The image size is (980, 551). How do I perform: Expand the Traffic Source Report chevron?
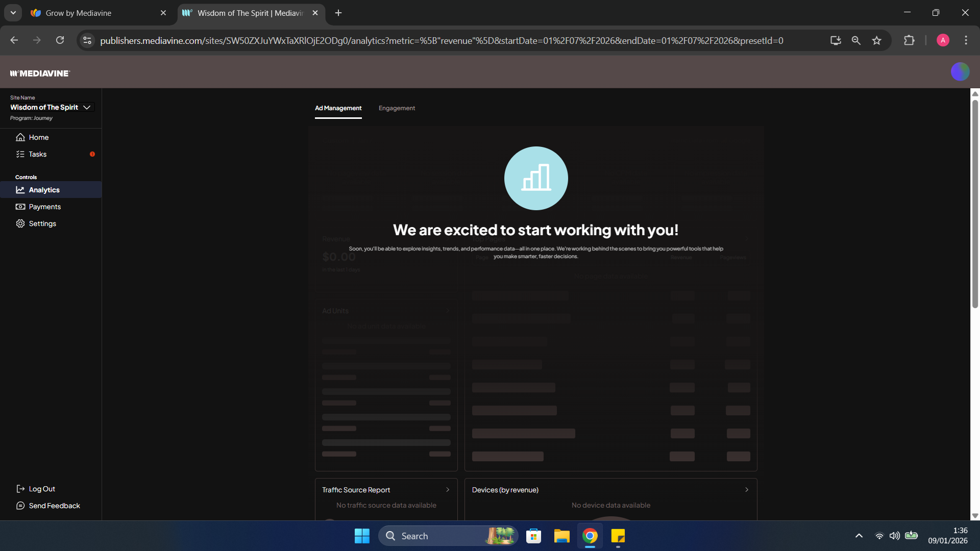click(x=448, y=490)
